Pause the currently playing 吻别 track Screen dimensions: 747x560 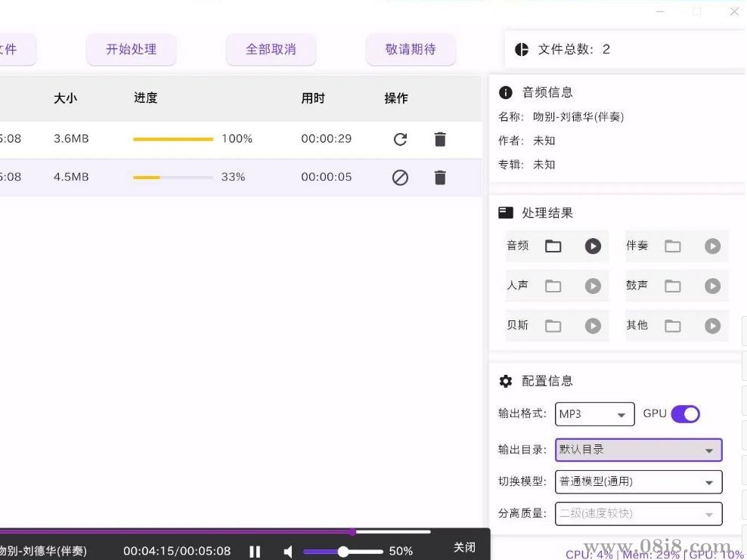tap(255, 552)
